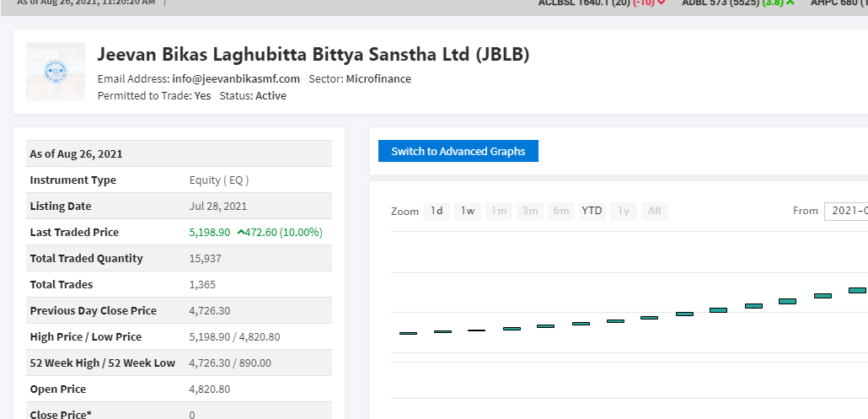
Task: Click the info@jeevanbikasmf.com email address
Action: pyautogui.click(x=236, y=78)
